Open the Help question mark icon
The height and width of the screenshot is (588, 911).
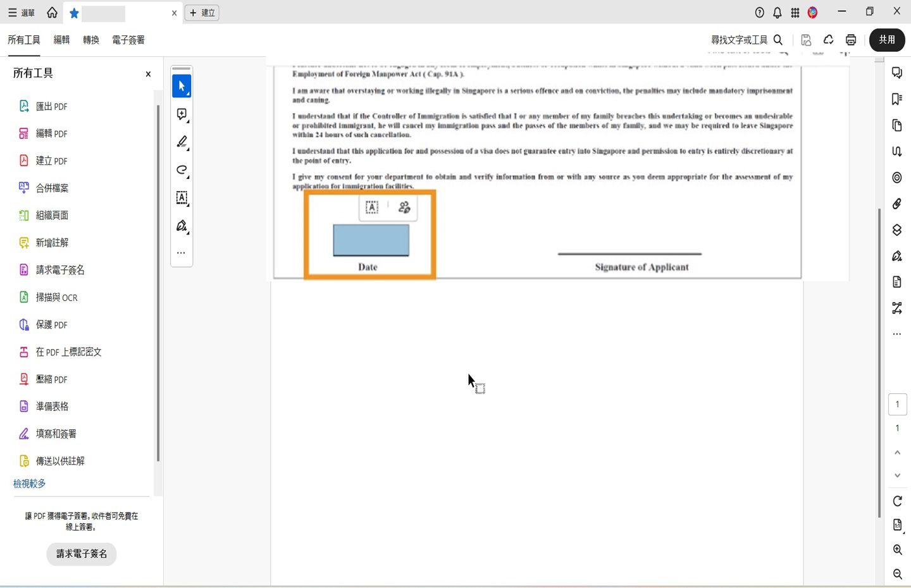[x=760, y=13]
